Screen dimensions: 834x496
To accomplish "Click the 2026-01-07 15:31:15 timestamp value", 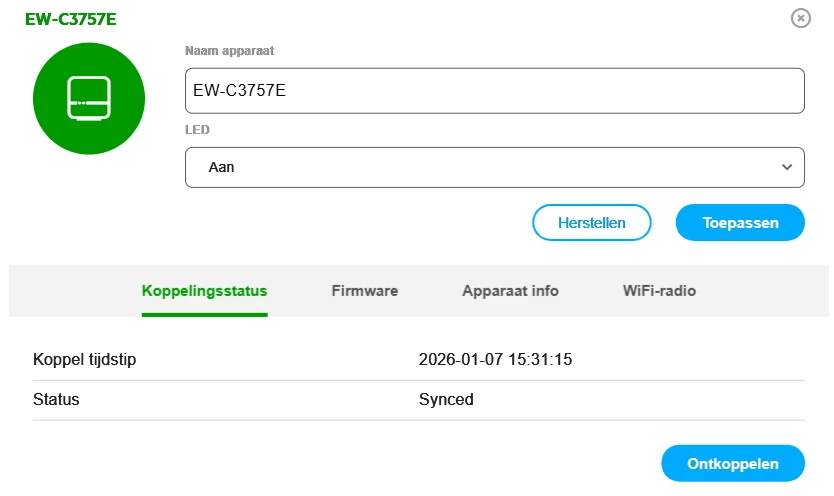I will tap(495, 360).
